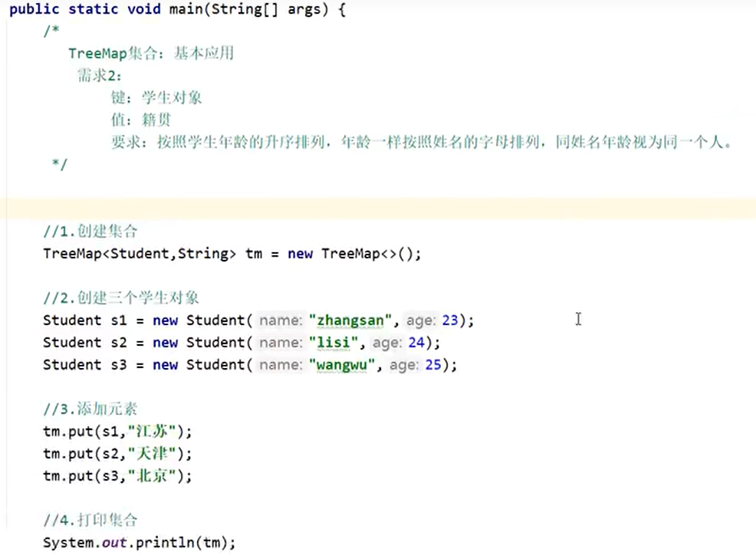Click the 'name:' parameter hint on the s1 line
Screen dimensions: 756x555
pyautogui.click(x=281, y=320)
